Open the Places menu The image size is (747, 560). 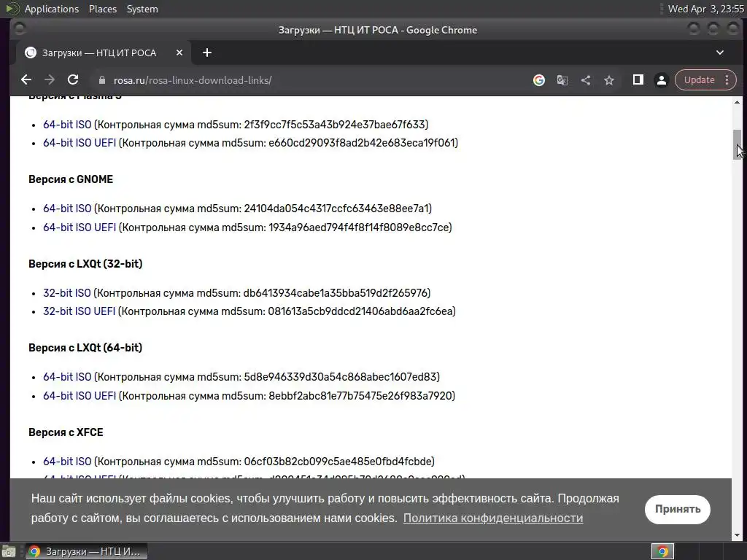pos(103,9)
